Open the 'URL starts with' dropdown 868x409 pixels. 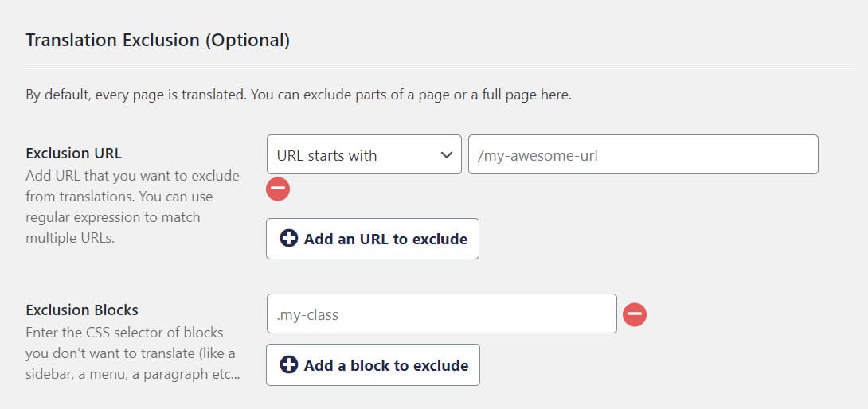click(x=364, y=155)
